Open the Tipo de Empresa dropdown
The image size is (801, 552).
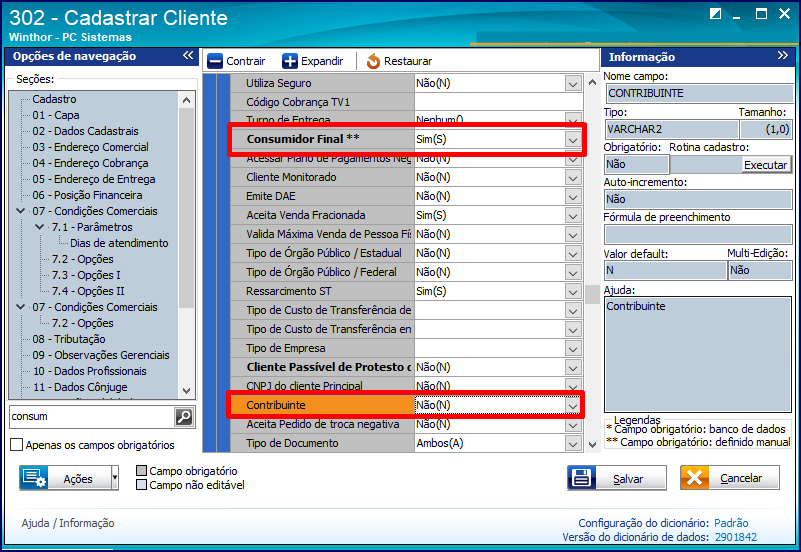point(573,349)
